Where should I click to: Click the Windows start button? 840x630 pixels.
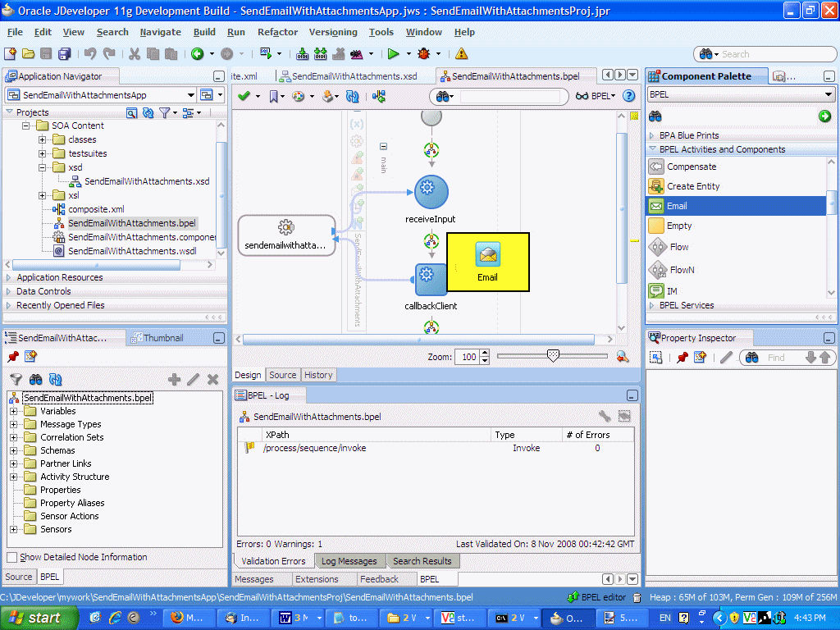pos(39,618)
